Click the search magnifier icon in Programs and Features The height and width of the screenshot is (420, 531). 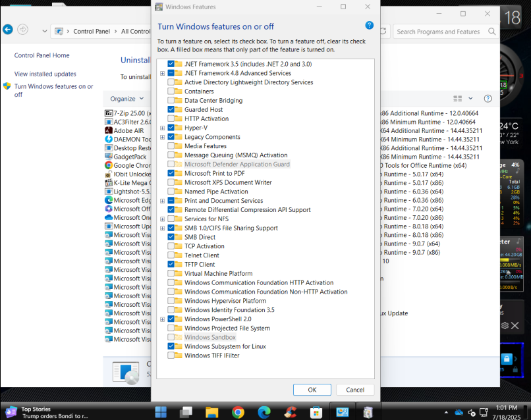491,32
